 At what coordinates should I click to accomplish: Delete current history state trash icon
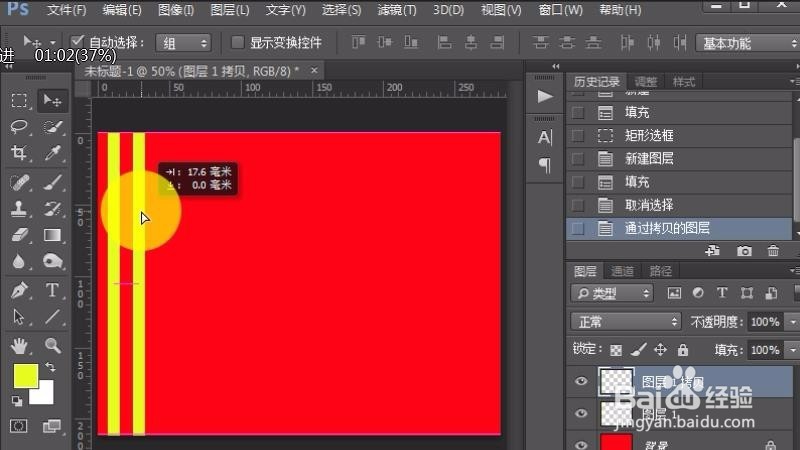pyautogui.click(x=773, y=251)
